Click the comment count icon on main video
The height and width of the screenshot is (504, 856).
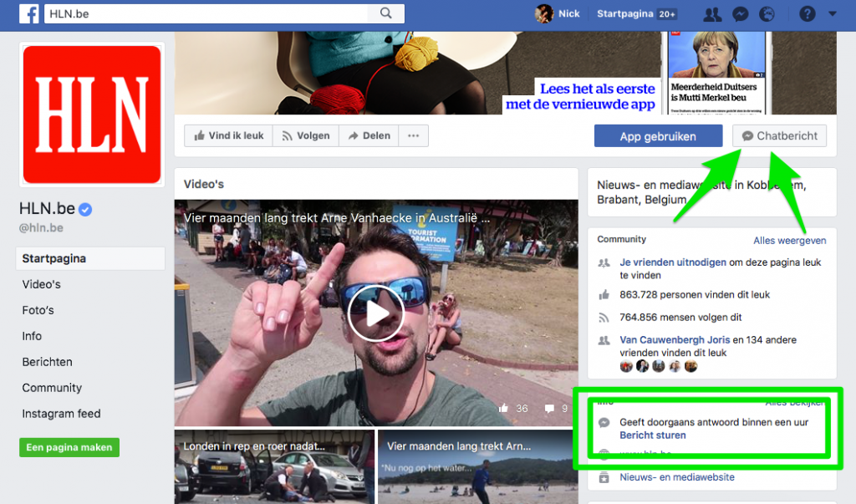coord(549,408)
